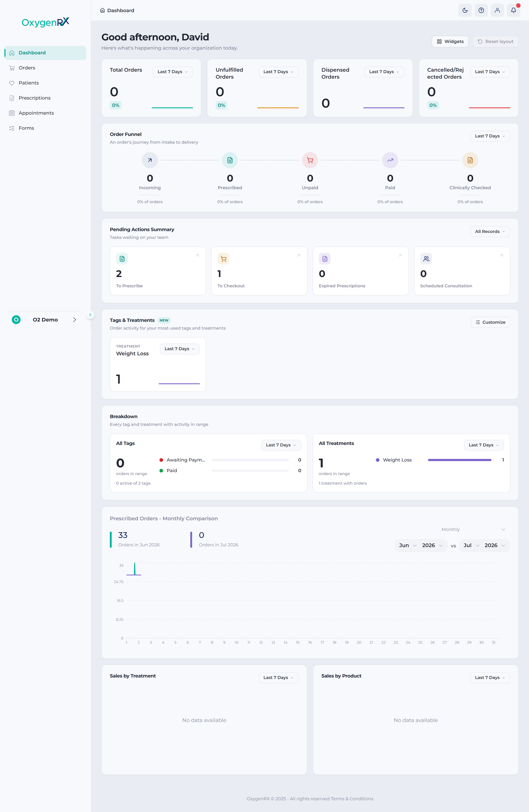Open All Tags Last 7 Days dropdown
Viewport: 529px width, 812px height.
point(281,445)
